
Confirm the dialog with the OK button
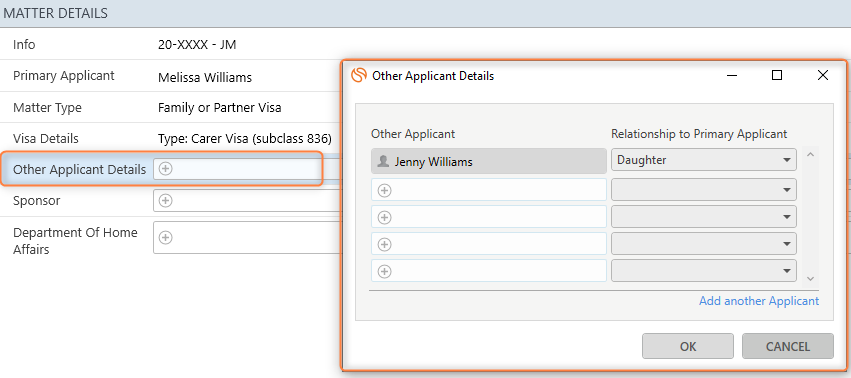coord(688,346)
